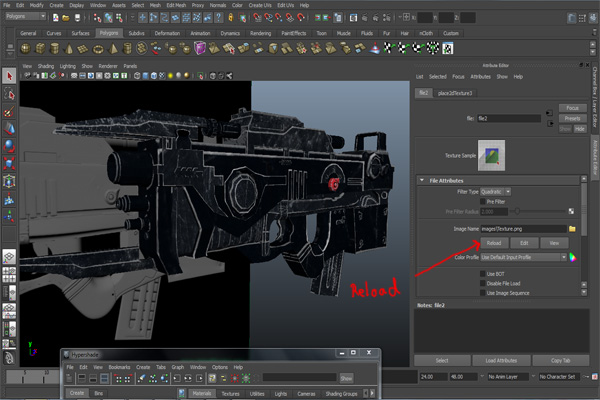
Task: Toggle wireframe display in viewport toolbar
Action: [137, 76]
